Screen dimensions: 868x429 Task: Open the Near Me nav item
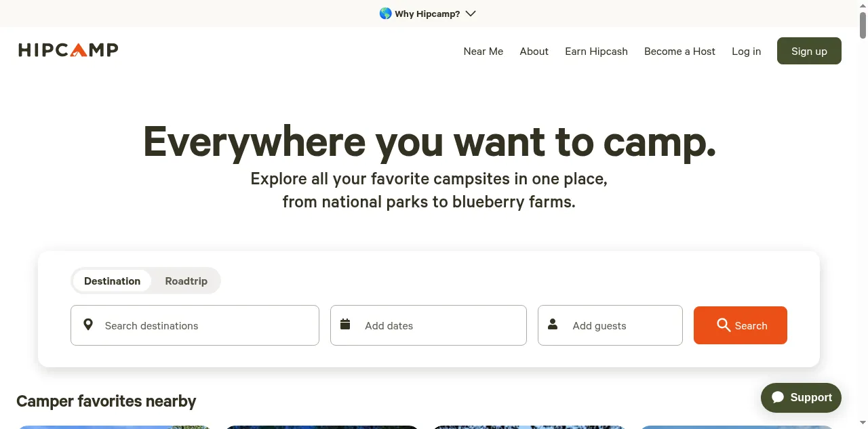tap(483, 52)
